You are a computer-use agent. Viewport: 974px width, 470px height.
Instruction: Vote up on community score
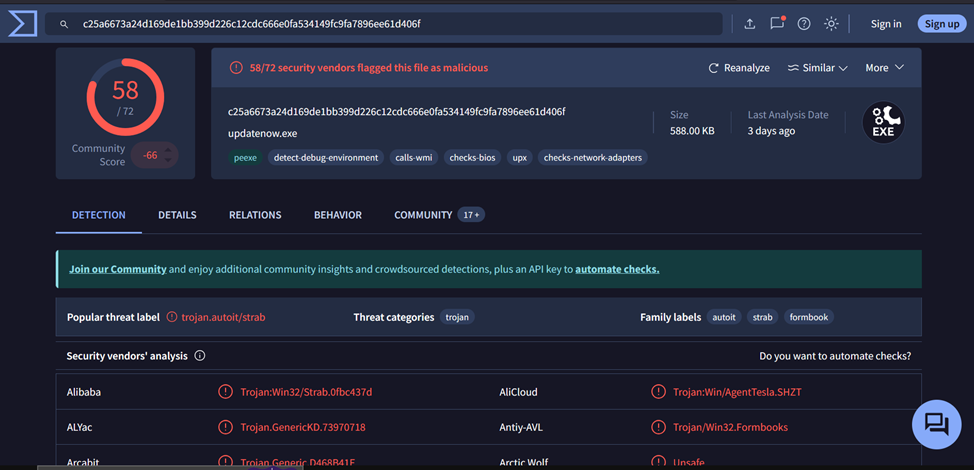[x=168, y=150]
